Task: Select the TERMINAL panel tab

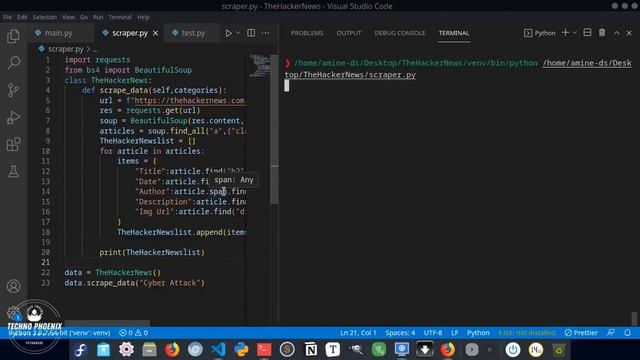Action: (454, 33)
